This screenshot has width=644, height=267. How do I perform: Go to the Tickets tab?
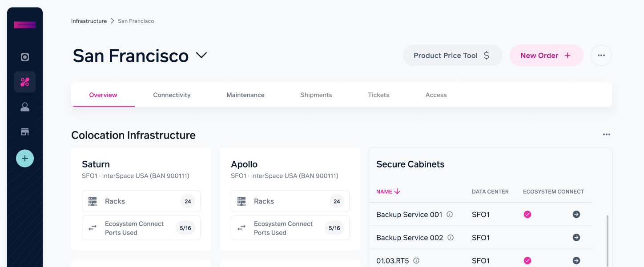(378, 95)
